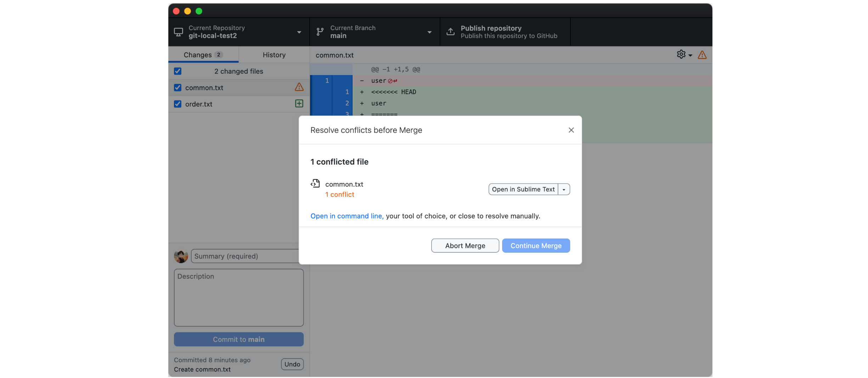Expand the editor options arrow next to Sublime Text
The image size is (868, 378).
click(564, 189)
